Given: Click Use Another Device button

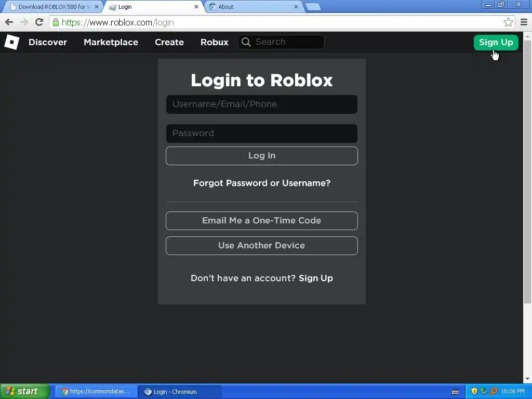Looking at the screenshot, I should (262, 246).
